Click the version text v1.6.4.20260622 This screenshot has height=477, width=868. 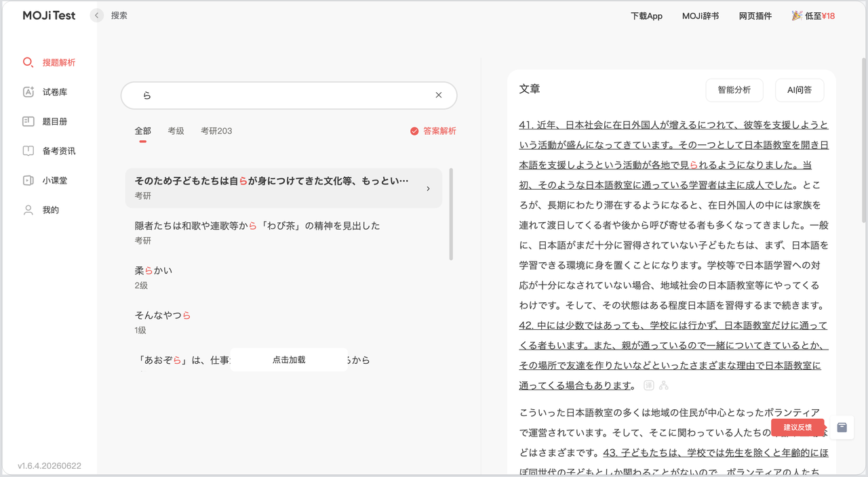[50, 466]
